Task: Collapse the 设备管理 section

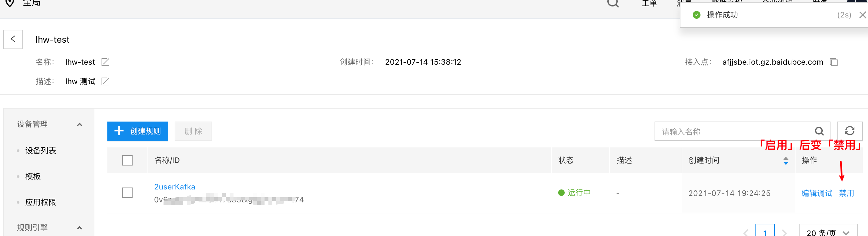Action: (80, 124)
